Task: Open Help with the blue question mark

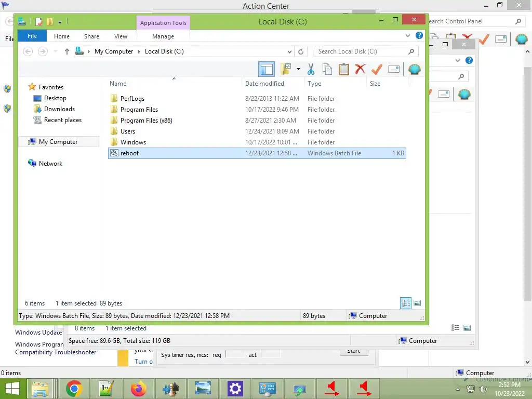Action: pos(419,35)
